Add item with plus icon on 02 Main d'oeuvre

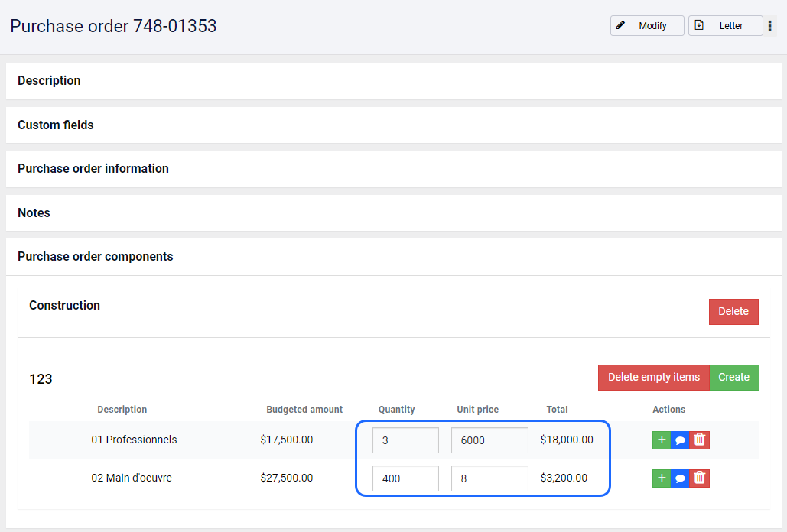[x=662, y=478]
